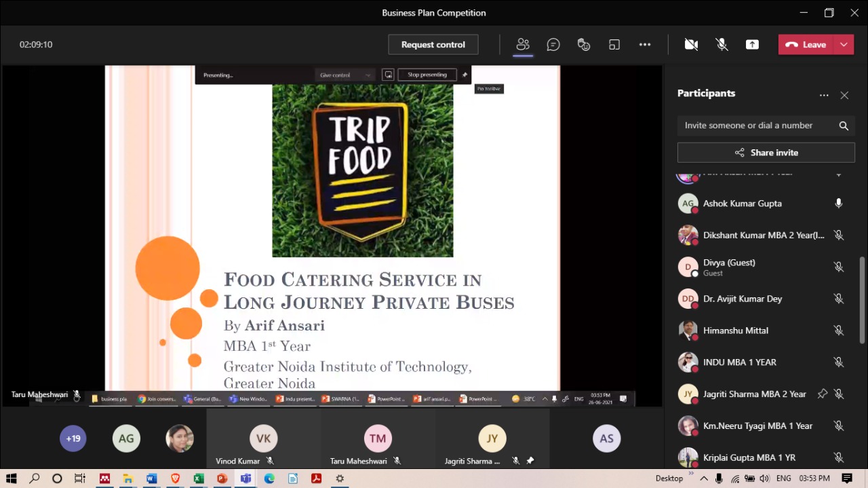Screen dimensions: 868x488
Task: Hide the participants panel via people icon
Action: coord(522,45)
